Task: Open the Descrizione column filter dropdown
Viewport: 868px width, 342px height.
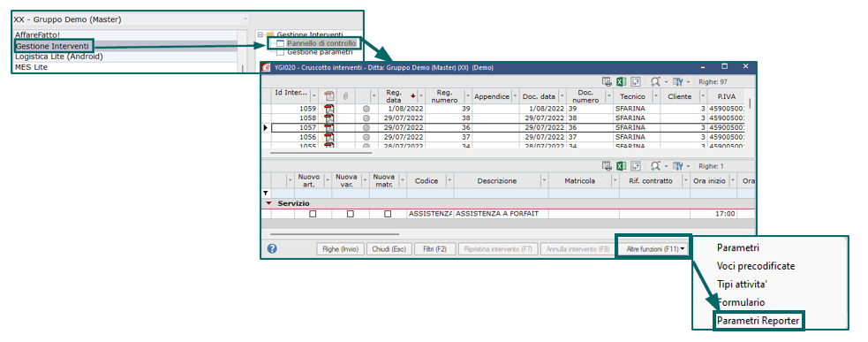Action: pyautogui.click(x=544, y=180)
